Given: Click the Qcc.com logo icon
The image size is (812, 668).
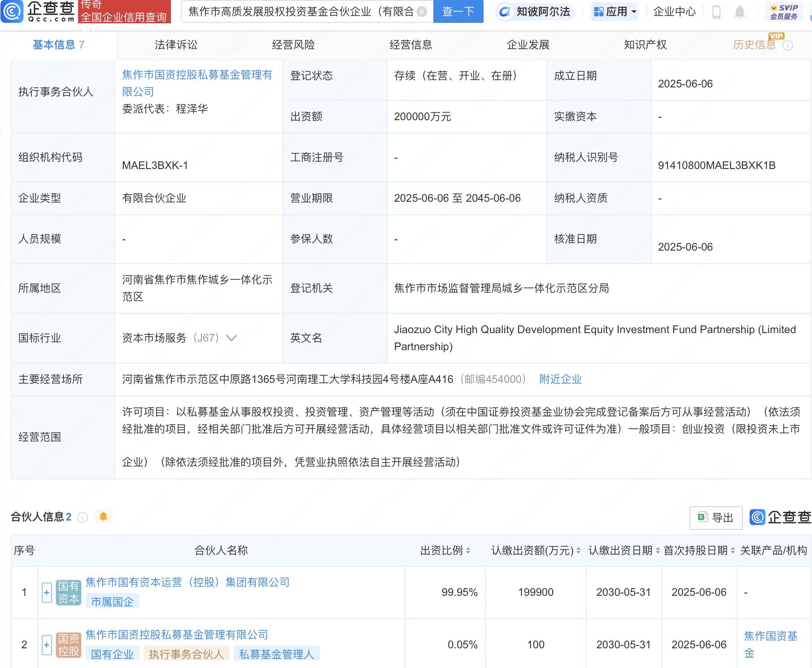Looking at the screenshot, I should pyautogui.click(x=12, y=12).
